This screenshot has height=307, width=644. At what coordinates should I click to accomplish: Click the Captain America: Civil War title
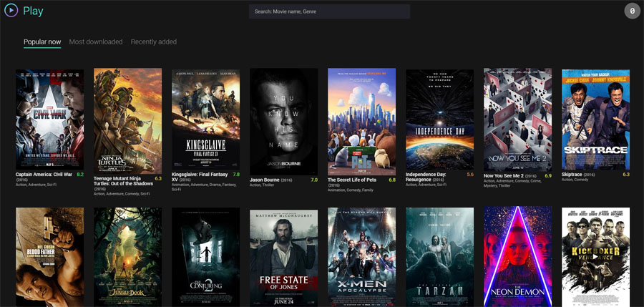[x=44, y=175]
